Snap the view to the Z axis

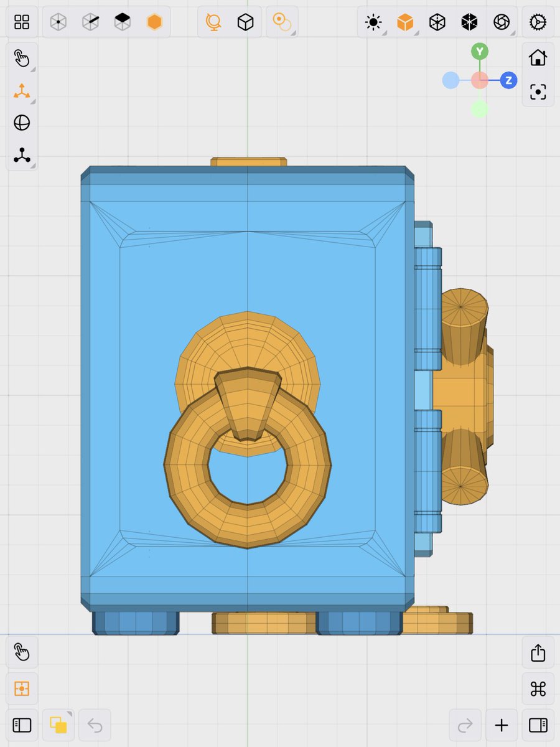pyautogui.click(x=508, y=80)
